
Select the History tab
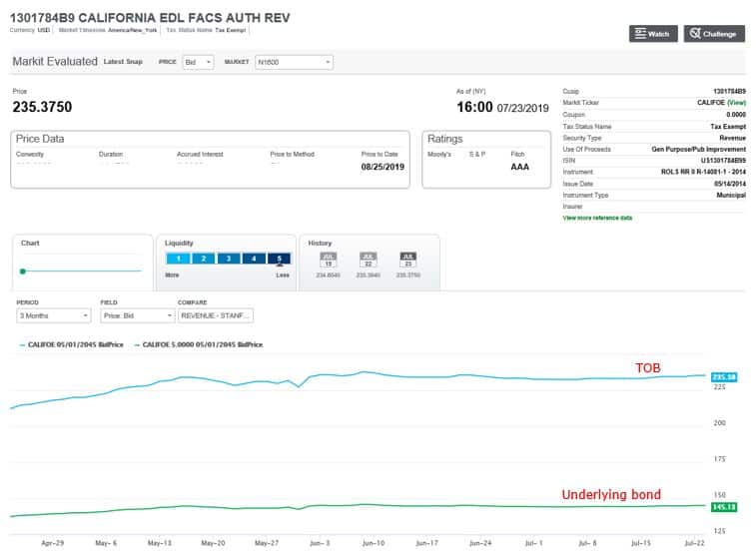pyautogui.click(x=370, y=263)
